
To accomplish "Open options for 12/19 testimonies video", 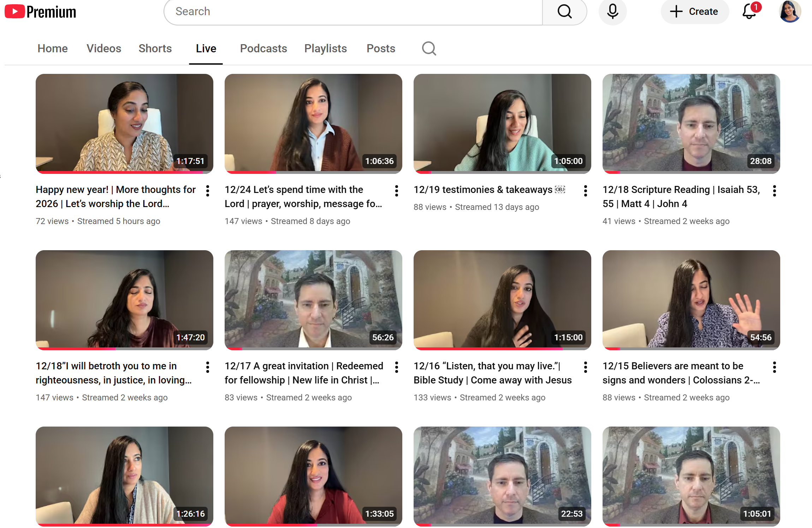I will 585,191.
